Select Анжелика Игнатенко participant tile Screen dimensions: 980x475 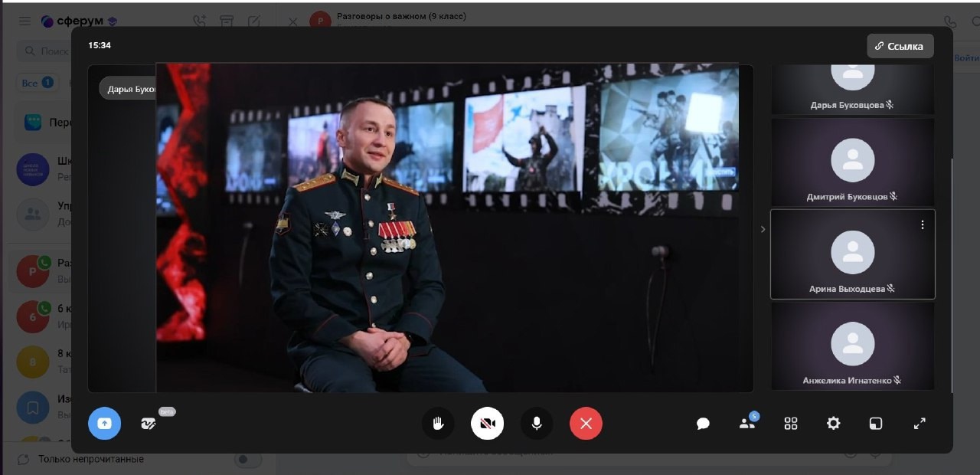[852, 346]
